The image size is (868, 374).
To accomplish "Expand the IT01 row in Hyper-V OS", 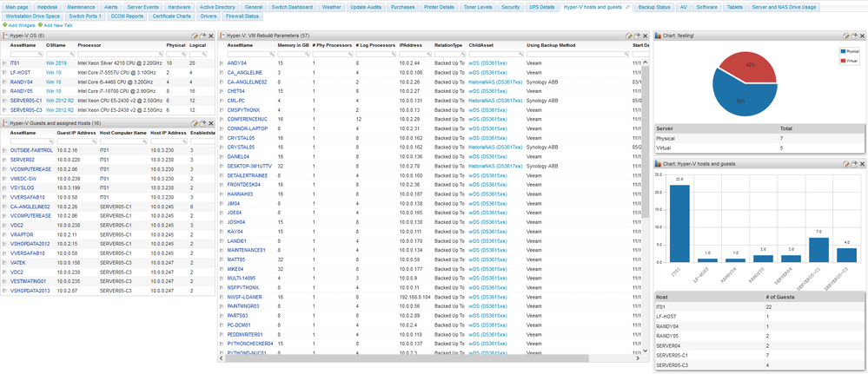I will pyautogui.click(x=4, y=64).
